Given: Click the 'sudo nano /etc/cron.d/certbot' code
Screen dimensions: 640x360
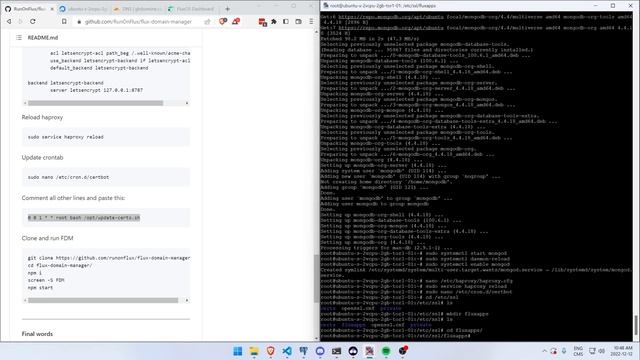Looking at the screenshot, I should 68,177.
